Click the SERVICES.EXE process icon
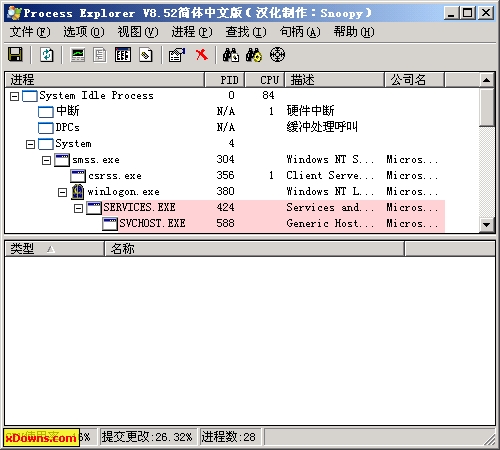This screenshot has width=500, height=450. [94, 208]
